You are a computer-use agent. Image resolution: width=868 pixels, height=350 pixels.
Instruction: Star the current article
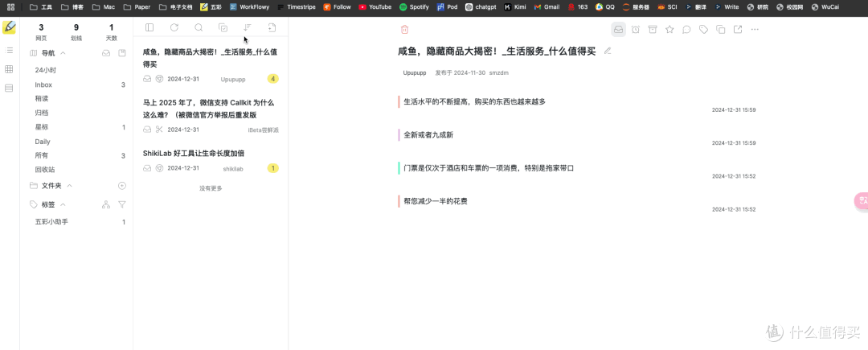[669, 29]
